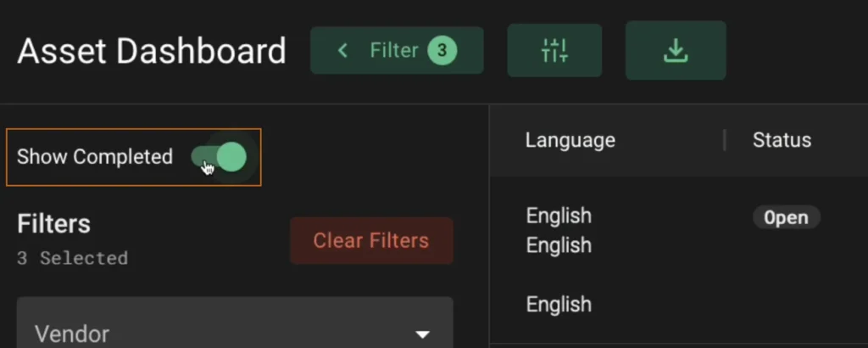Click the left chevron in Filter button

click(x=342, y=51)
